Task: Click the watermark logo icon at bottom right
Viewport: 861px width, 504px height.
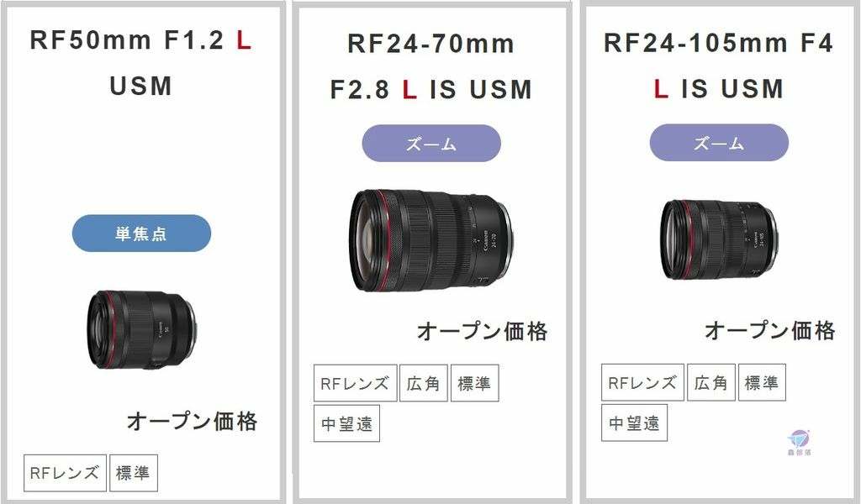Action: pos(799,444)
